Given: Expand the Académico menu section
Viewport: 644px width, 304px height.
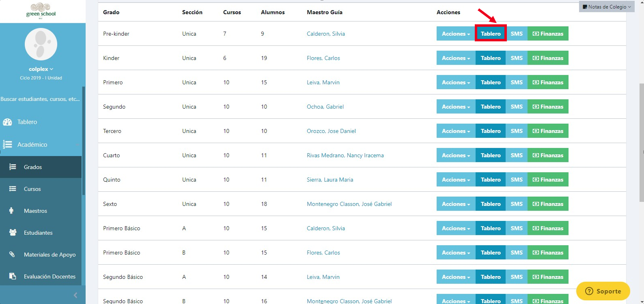Looking at the screenshot, I should tap(41, 144).
